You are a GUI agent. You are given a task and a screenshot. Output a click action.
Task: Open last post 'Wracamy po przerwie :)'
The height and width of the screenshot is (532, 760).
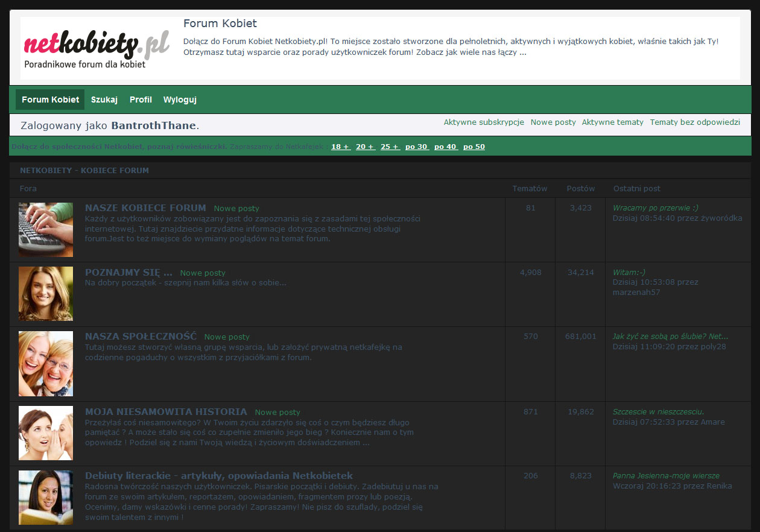[x=656, y=208]
